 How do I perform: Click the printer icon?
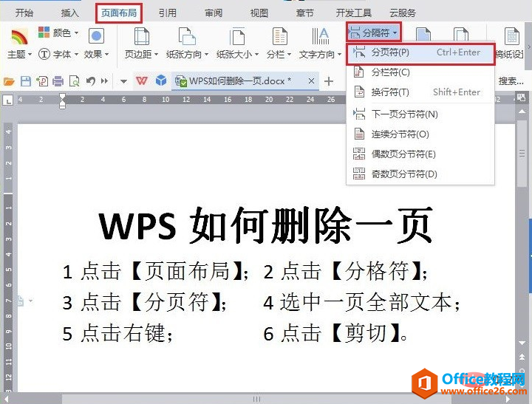coord(58,81)
